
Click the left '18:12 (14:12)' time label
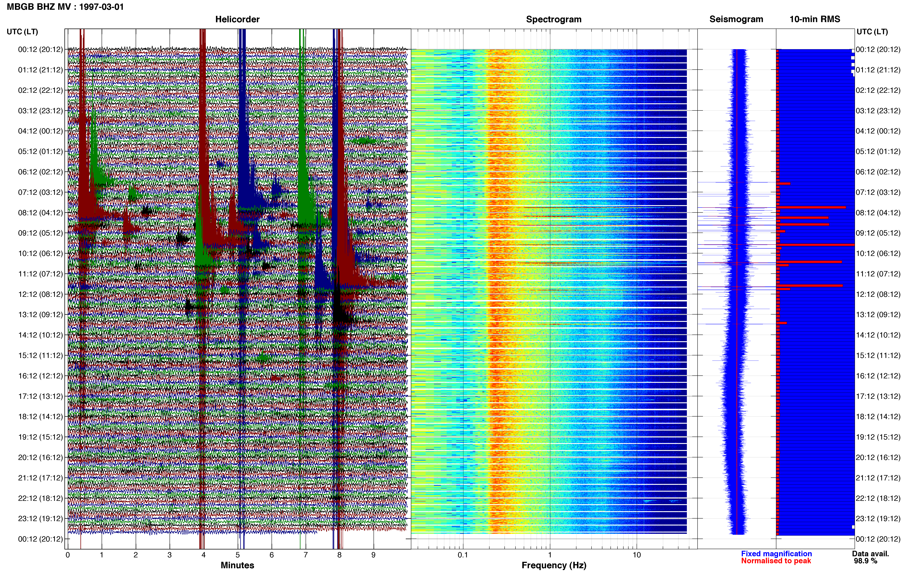pyautogui.click(x=41, y=417)
